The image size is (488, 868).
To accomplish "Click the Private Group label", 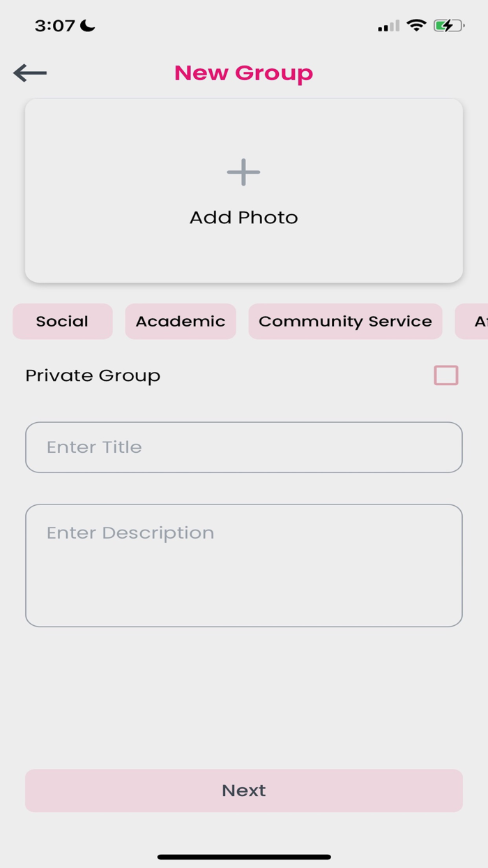I will click(92, 375).
